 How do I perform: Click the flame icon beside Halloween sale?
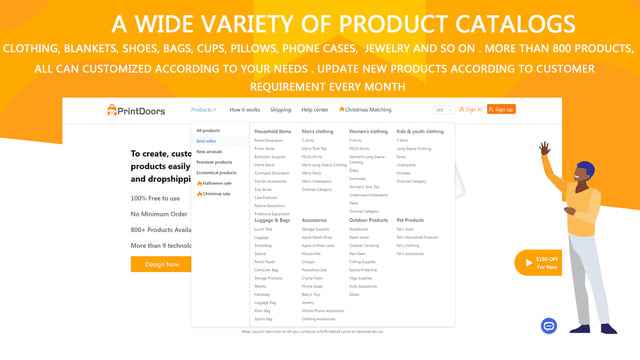(200, 184)
